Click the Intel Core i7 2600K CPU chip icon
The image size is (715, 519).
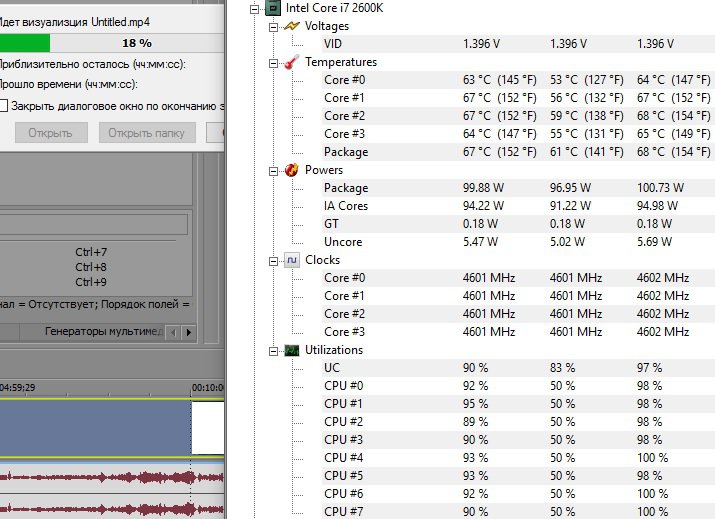pyautogui.click(x=273, y=8)
